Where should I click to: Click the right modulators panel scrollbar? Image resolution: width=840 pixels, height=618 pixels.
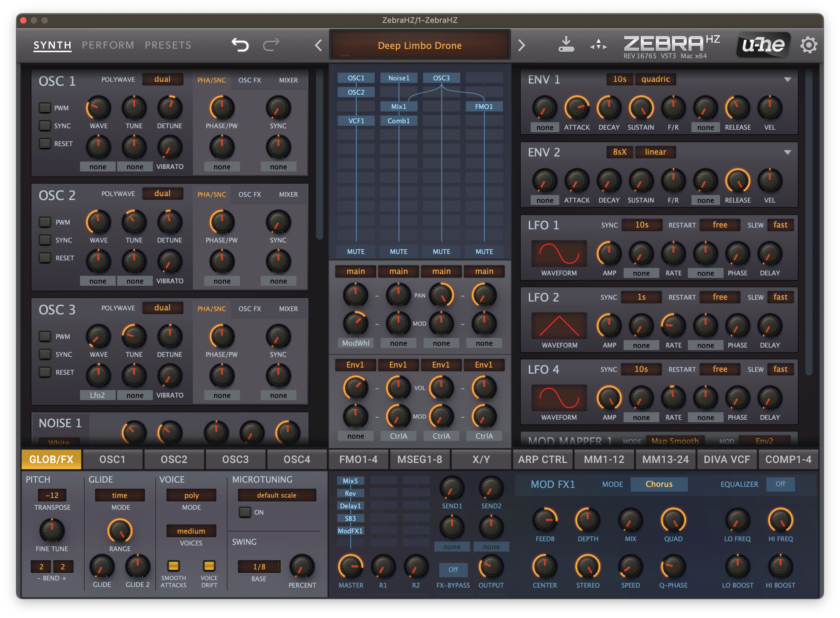[x=809, y=221]
